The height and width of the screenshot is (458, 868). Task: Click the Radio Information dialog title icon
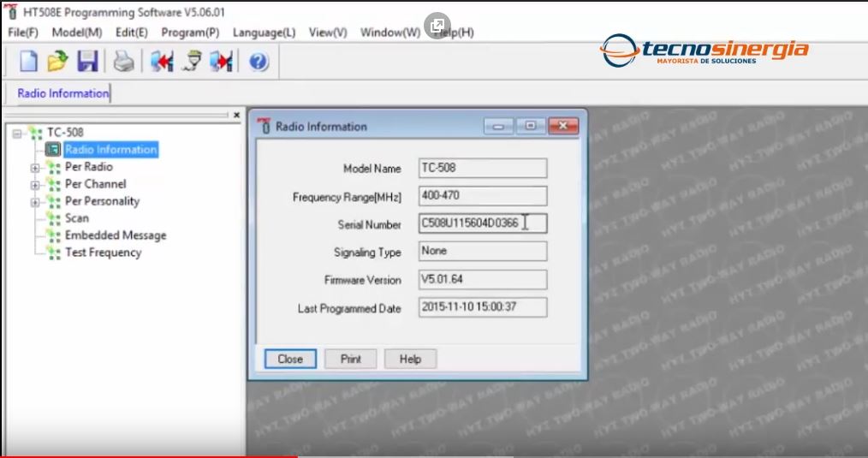[264, 126]
